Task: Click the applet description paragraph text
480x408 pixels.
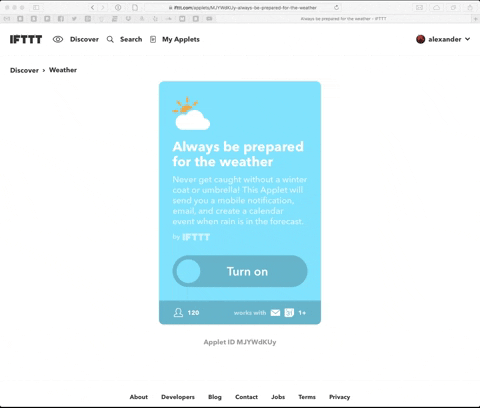Action: [x=239, y=200]
